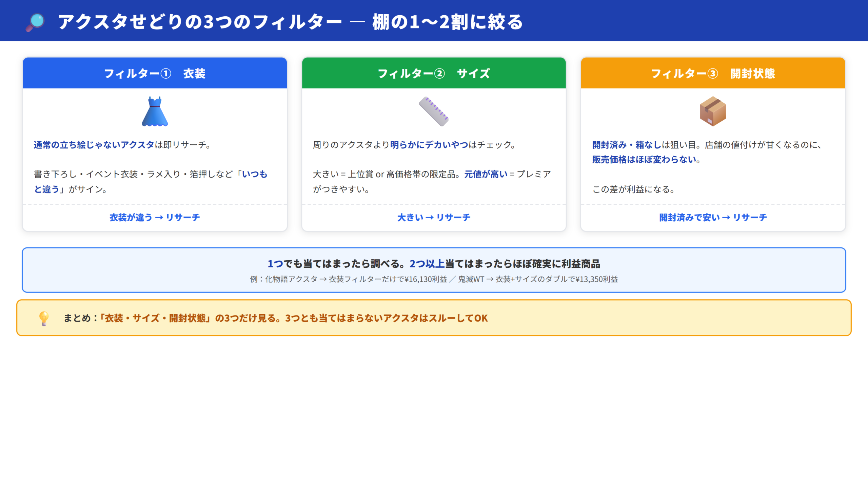Open the 大きい → リサーチ link
The height and width of the screenshot is (488, 868).
[x=434, y=218]
